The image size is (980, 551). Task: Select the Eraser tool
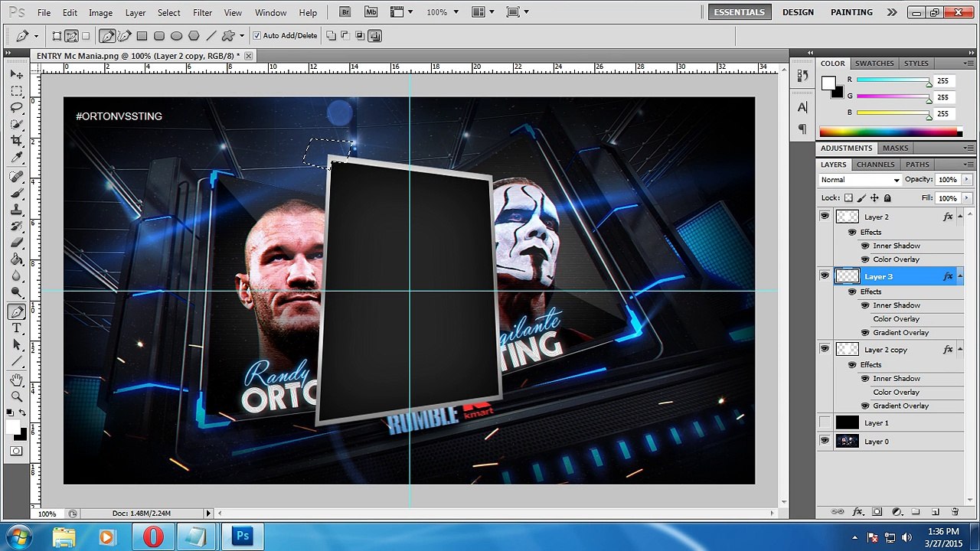[16, 243]
